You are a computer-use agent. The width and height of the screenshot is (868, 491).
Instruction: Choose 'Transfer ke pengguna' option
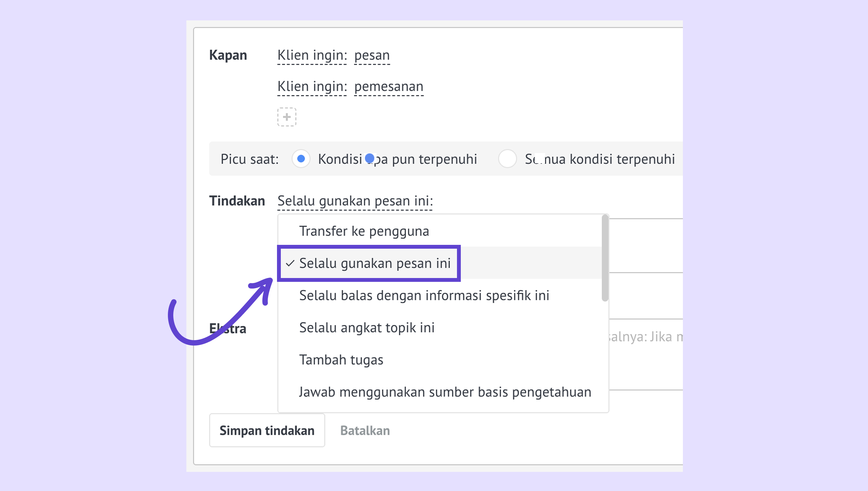pos(364,231)
